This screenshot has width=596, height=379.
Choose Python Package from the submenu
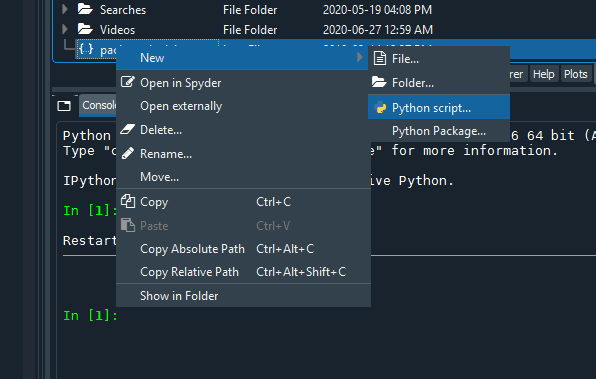coord(439,131)
